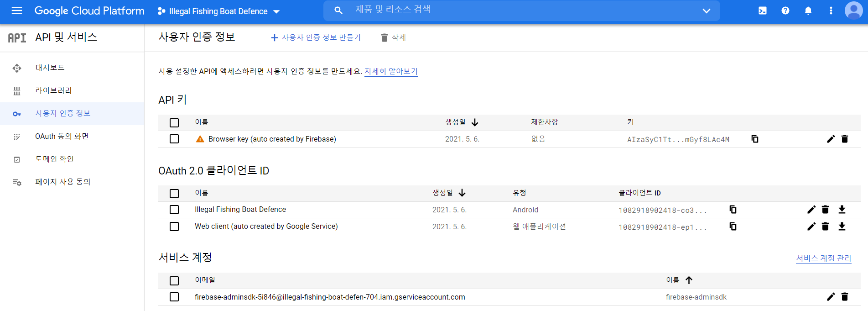The image size is (868, 311).
Task: Open 대시보드 in the sidebar
Action: click(72, 68)
